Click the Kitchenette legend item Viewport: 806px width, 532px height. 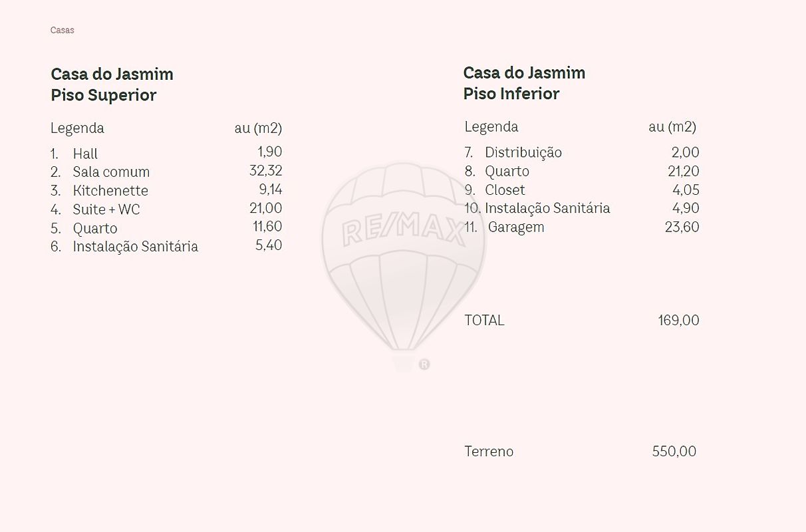coord(110,191)
